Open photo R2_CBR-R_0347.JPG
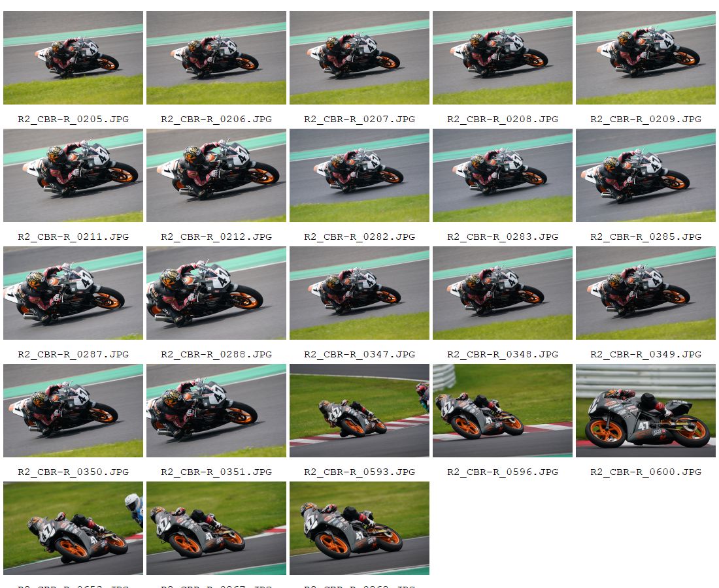The image size is (719, 588). point(359,293)
